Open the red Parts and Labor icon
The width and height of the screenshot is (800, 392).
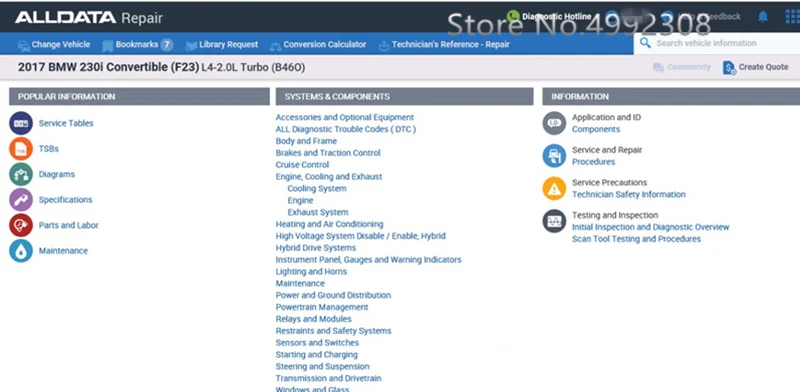[x=21, y=225]
